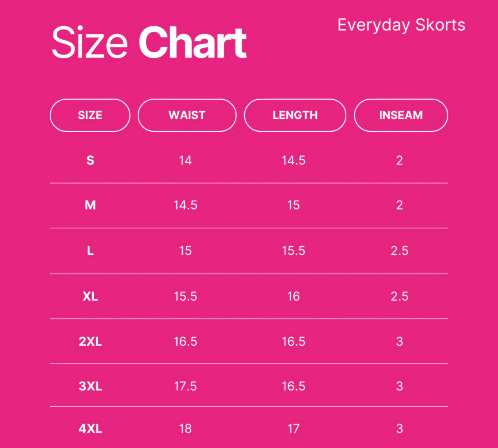Image resolution: width=498 pixels, height=448 pixels.
Task: Pick the 3XL size row label
Action: point(90,386)
